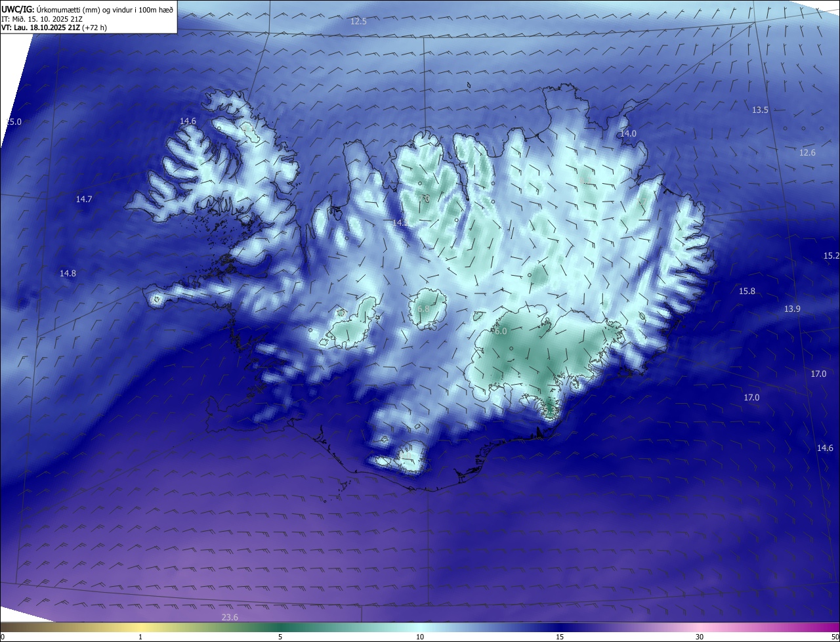Select the 15.0 reading at the far west edge

[x=14, y=122]
